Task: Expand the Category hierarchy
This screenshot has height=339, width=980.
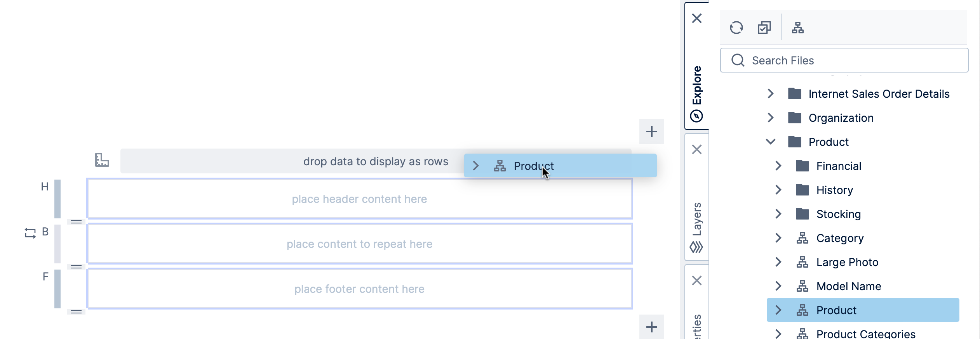Action: pos(778,238)
